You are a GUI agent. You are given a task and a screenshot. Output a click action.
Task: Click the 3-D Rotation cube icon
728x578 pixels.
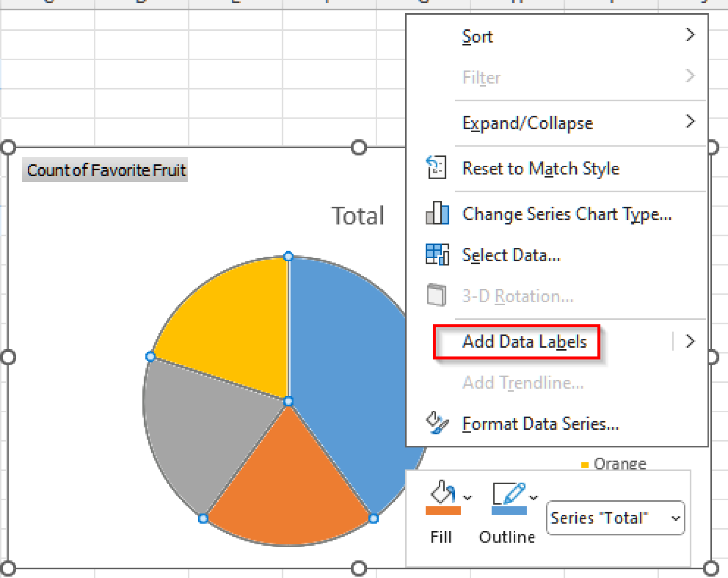pyautogui.click(x=436, y=295)
